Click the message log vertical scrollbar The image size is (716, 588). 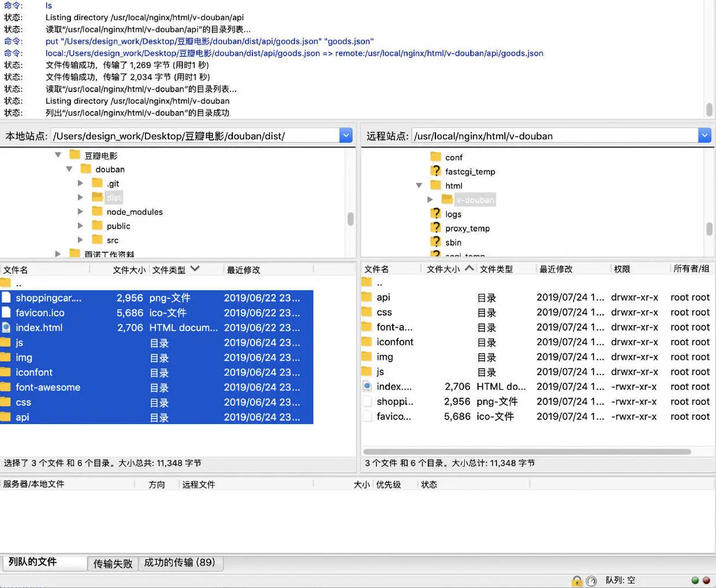[x=709, y=110]
